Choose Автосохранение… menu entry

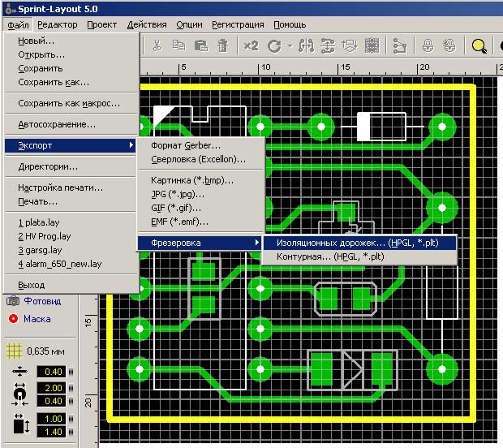(x=71, y=124)
